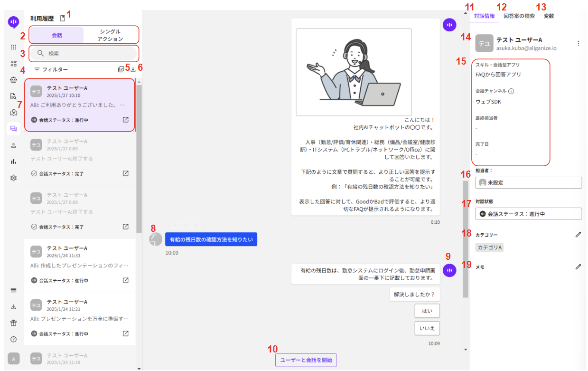Open the 担当者 dropdown showing 未設定
Screen dimensions: 588x371
coord(528,182)
